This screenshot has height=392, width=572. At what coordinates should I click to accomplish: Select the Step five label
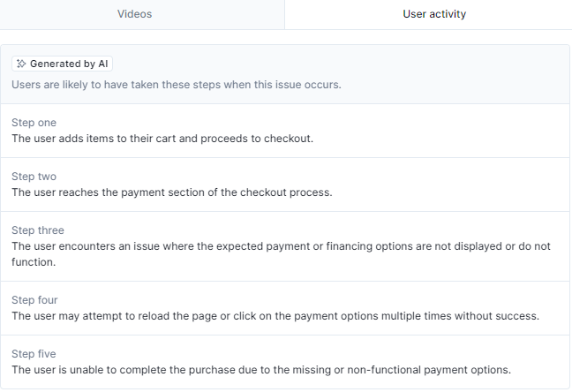point(34,354)
